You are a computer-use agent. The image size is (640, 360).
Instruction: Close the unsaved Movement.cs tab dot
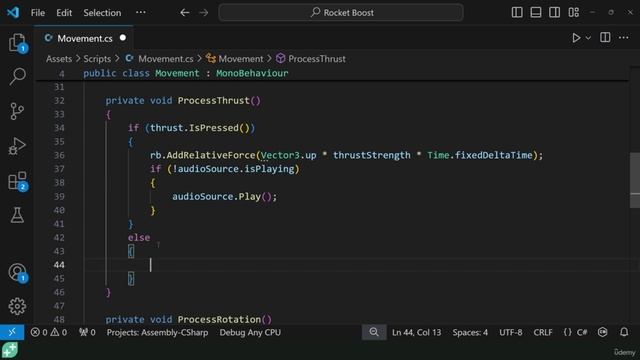coord(123,38)
